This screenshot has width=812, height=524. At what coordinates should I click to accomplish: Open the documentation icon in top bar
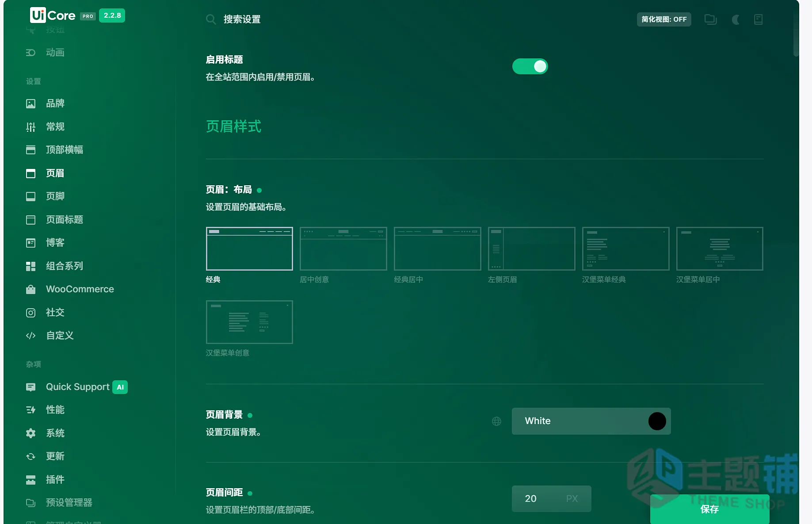coord(758,19)
